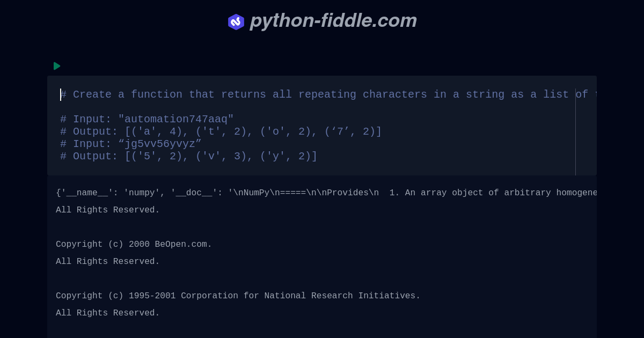Viewport: 644px width, 338px height.
Task: Select the line with input jg5vv56yvyz
Action: [x=131, y=144]
